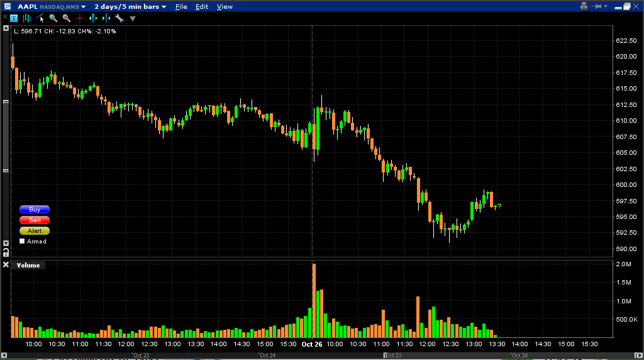Expand the gray toolbar overflow arrow
This screenshot has height=360, width=644.
132,19
